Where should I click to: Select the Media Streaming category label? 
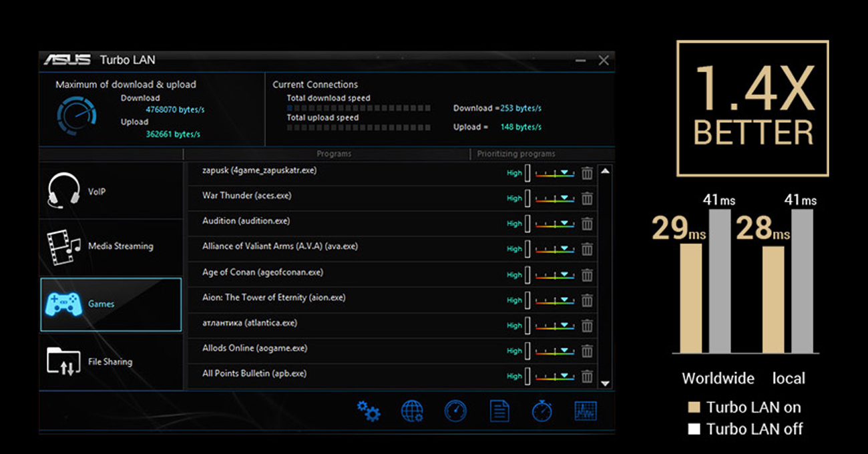click(121, 246)
